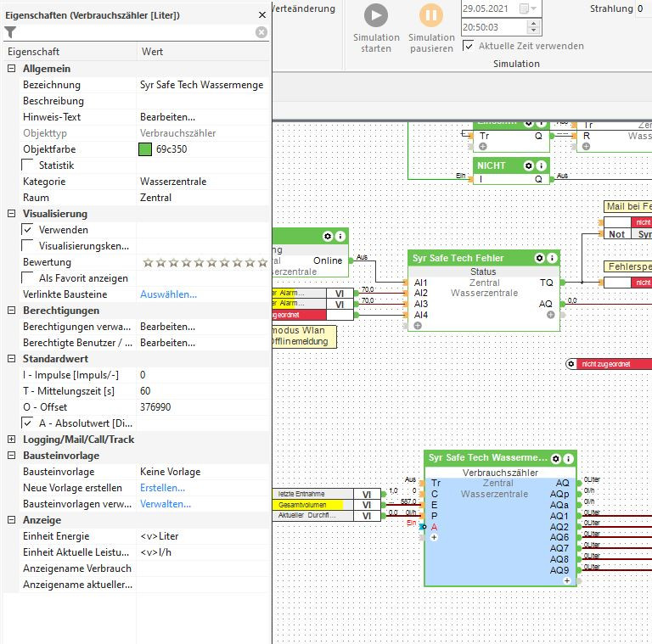The image size is (652, 644).
Task: Open gear settings on Syr Safe Tech Fehler block
Action: pyautogui.click(x=539, y=258)
